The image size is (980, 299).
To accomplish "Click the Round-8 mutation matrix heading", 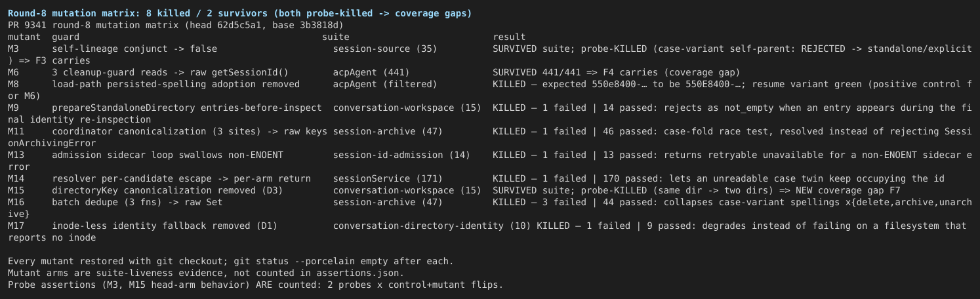I will tap(239, 13).
